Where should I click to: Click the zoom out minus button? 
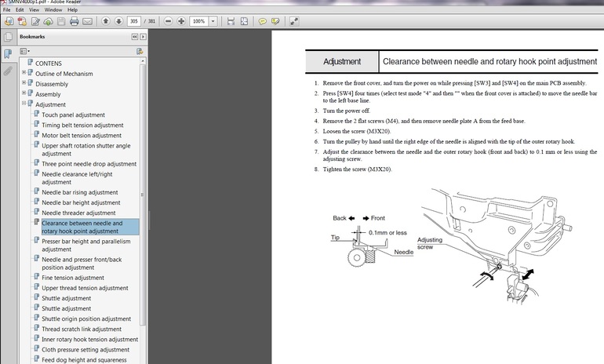(168, 21)
